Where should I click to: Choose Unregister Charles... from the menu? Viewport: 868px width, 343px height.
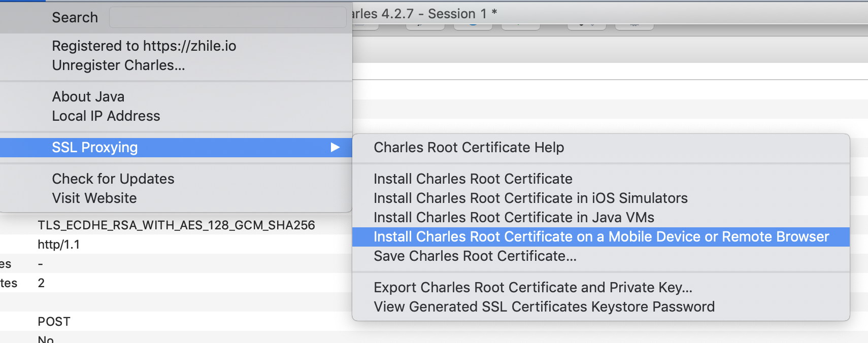pos(118,65)
